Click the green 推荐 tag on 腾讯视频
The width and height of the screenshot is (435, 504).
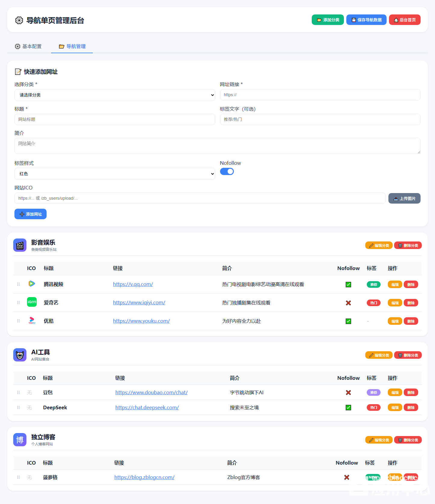click(373, 284)
